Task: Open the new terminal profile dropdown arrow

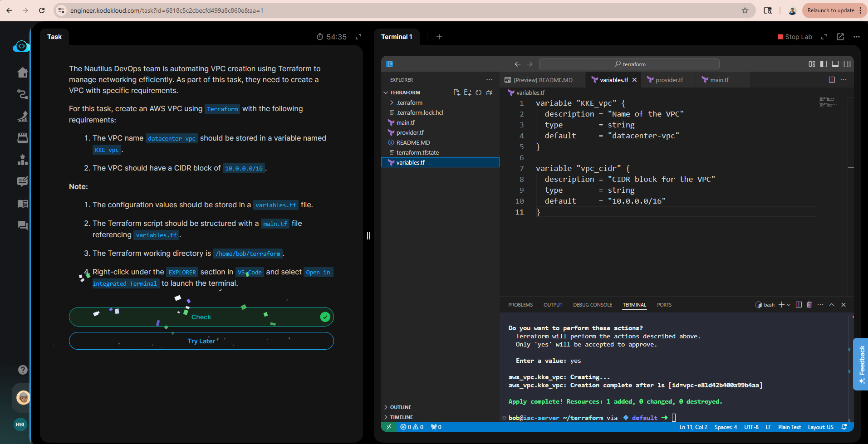Action: tap(789, 305)
